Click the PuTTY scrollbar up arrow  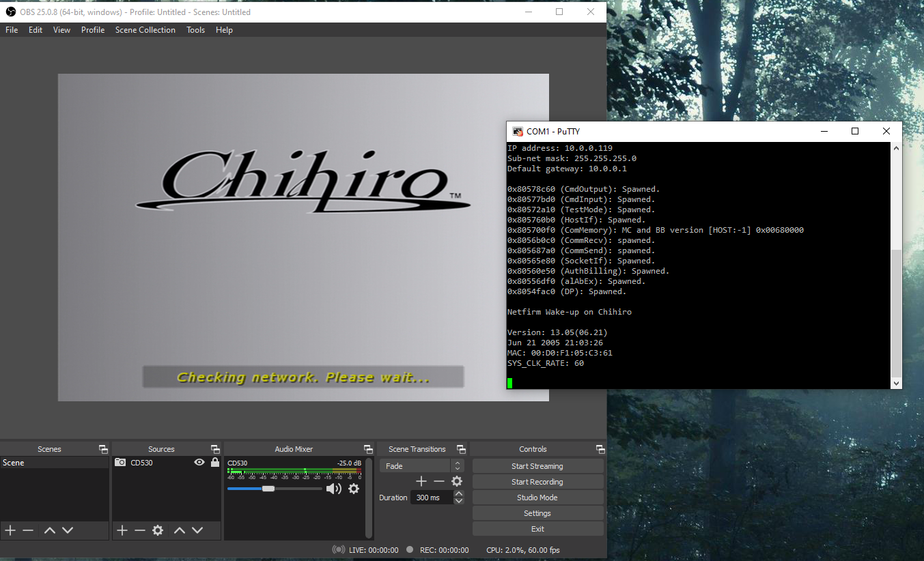click(x=896, y=147)
